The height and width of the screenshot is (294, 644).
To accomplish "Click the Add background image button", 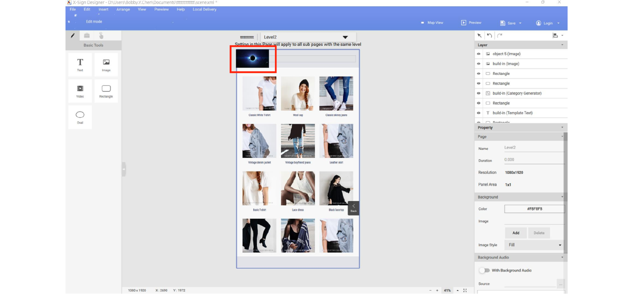I will [516, 233].
